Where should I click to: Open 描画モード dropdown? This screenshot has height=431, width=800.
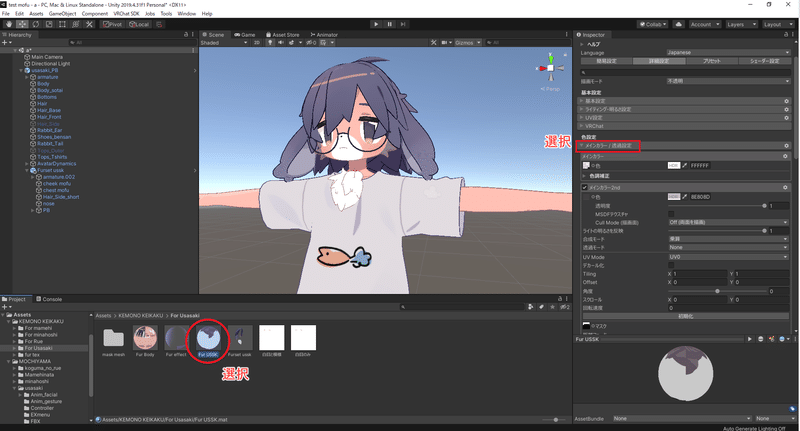tap(728, 81)
